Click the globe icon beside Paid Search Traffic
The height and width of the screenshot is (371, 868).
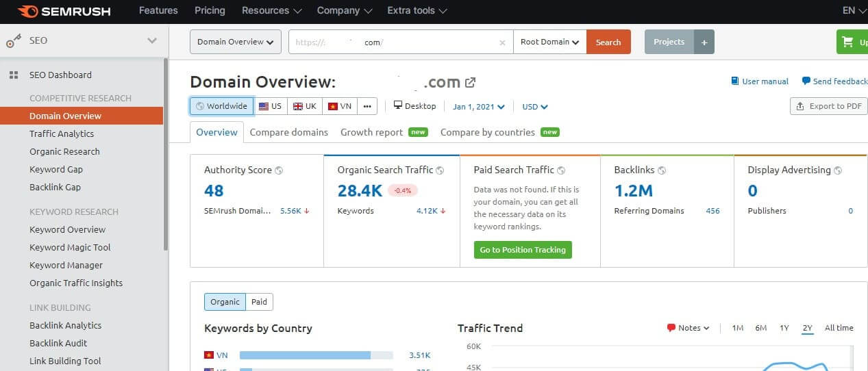(x=561, y=170)
